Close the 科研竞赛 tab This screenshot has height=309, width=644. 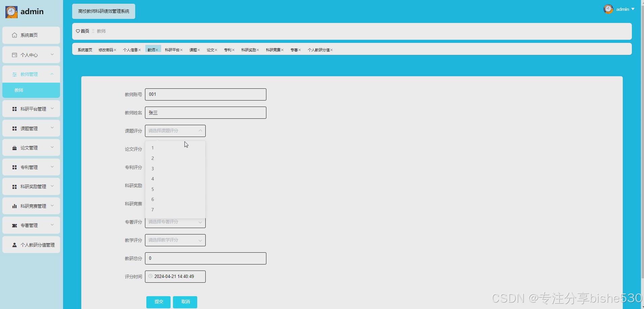click(x=283, y=50)
